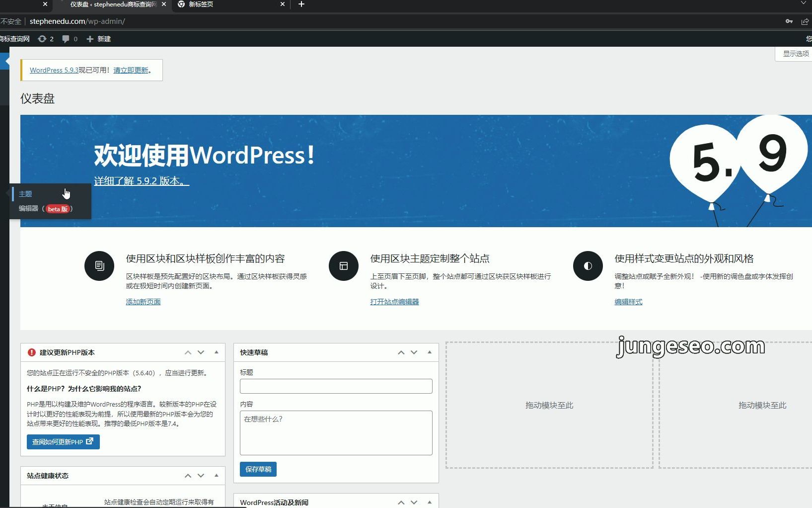The height and width of the screenshot is (508, 812).
Task: Collapse WordPress activity and news panel
Action: pyautogui.click(x=430, y=503)
